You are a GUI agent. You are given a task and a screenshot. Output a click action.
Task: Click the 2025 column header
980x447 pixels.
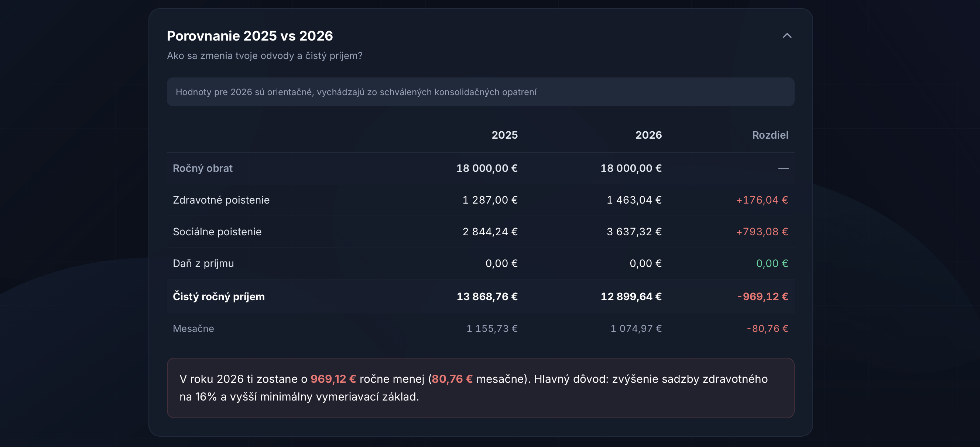click(x=504, y=135)
